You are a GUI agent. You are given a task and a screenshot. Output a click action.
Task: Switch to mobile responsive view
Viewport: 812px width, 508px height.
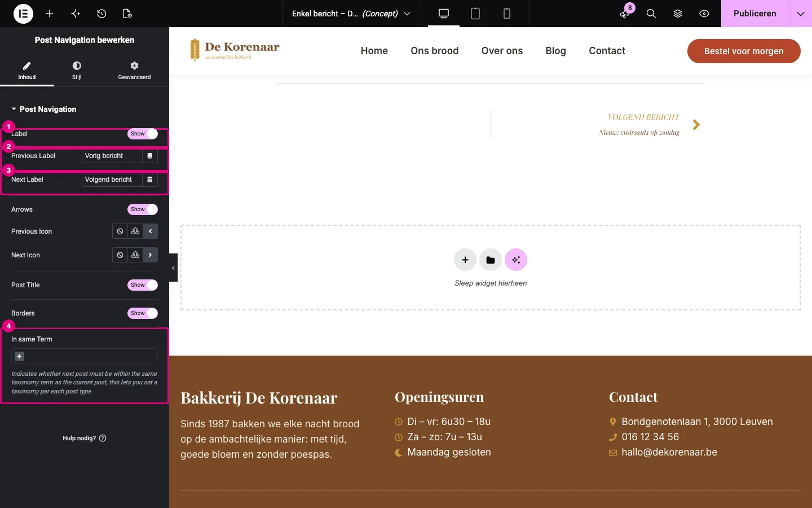click(x=507, y=14)
